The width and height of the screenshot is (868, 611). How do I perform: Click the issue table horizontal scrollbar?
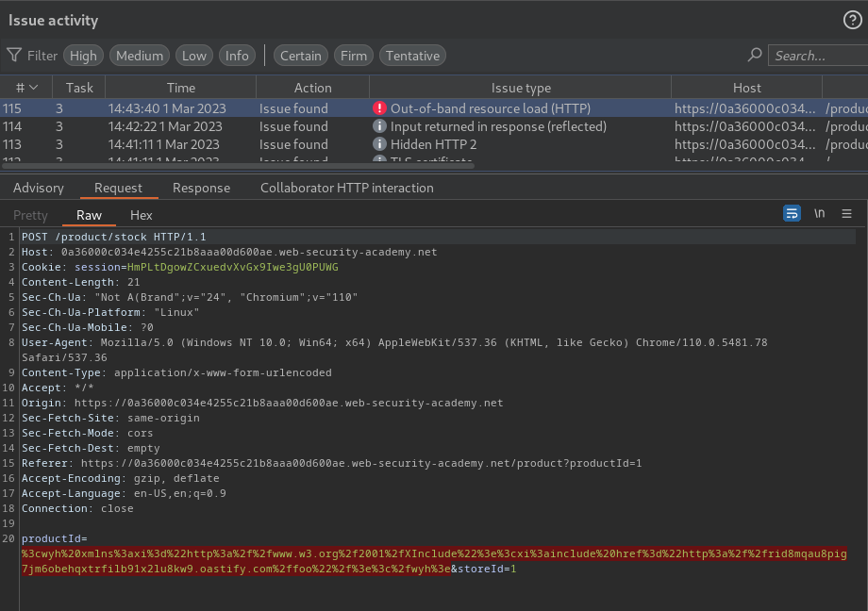tap(238, 165)
